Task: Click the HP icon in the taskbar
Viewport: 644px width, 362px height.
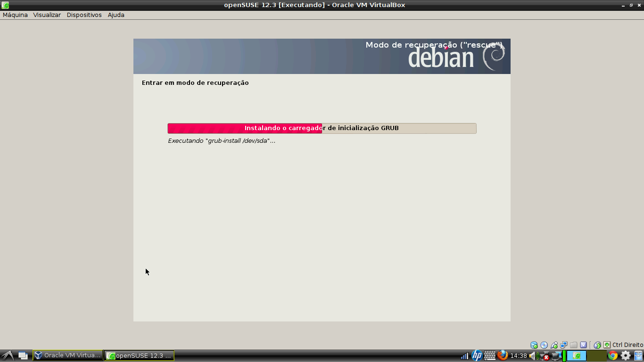Action: [x=477, y=355]
